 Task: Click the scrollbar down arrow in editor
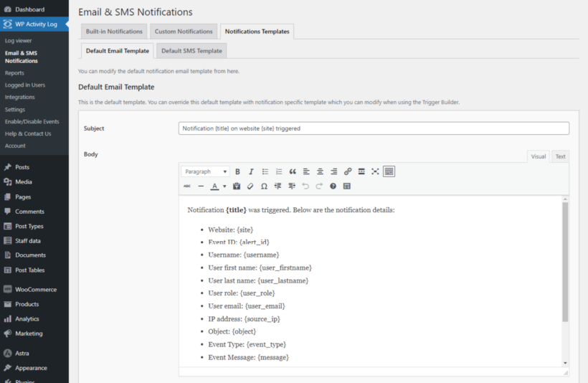click(x=565, y=363)
